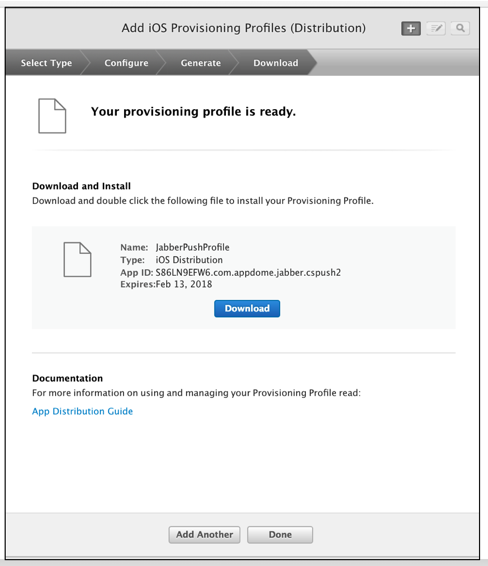The width and height of the screenshot is (488, 566).
Task: Click the 'Your provisioning profile is ready' heading
Action: (x=193, y=112)
